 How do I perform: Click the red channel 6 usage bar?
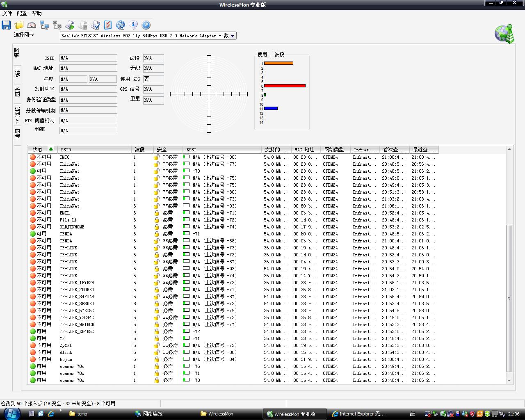[285, 86]
